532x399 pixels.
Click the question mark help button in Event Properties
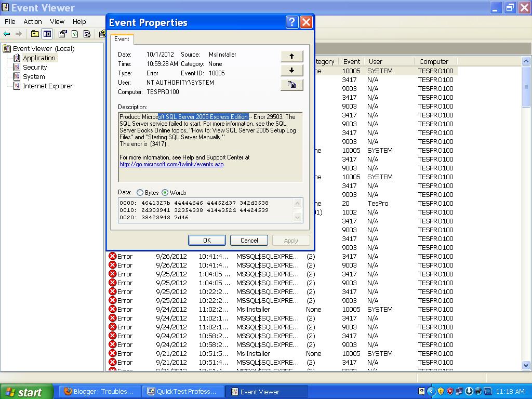[292, 22]
